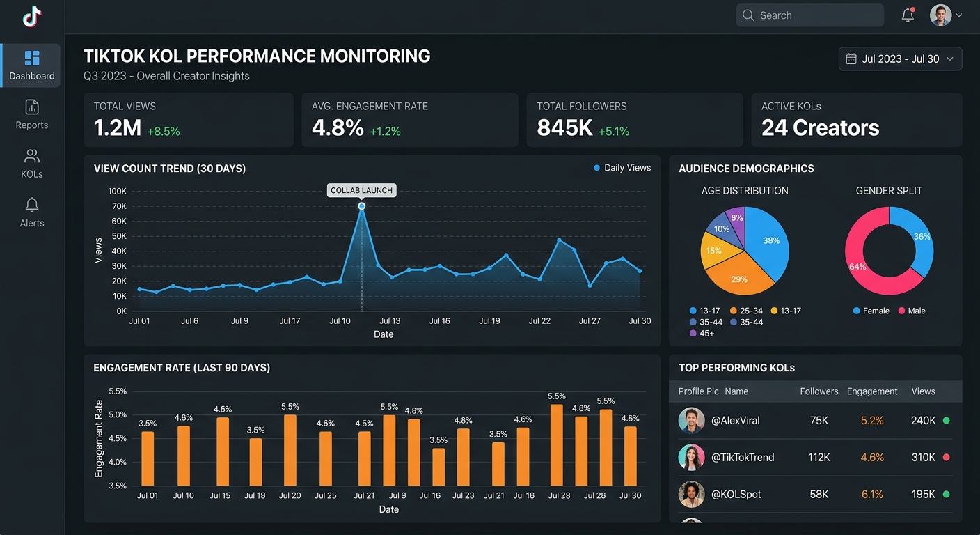Toggle the 45+ age group legend

pos(702,333)
